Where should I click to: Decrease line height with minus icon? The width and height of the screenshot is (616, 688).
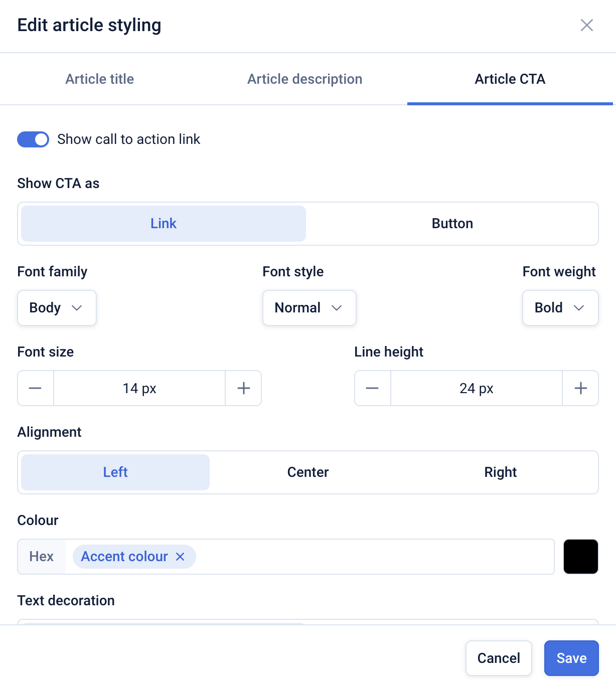[x=372, y=388]
